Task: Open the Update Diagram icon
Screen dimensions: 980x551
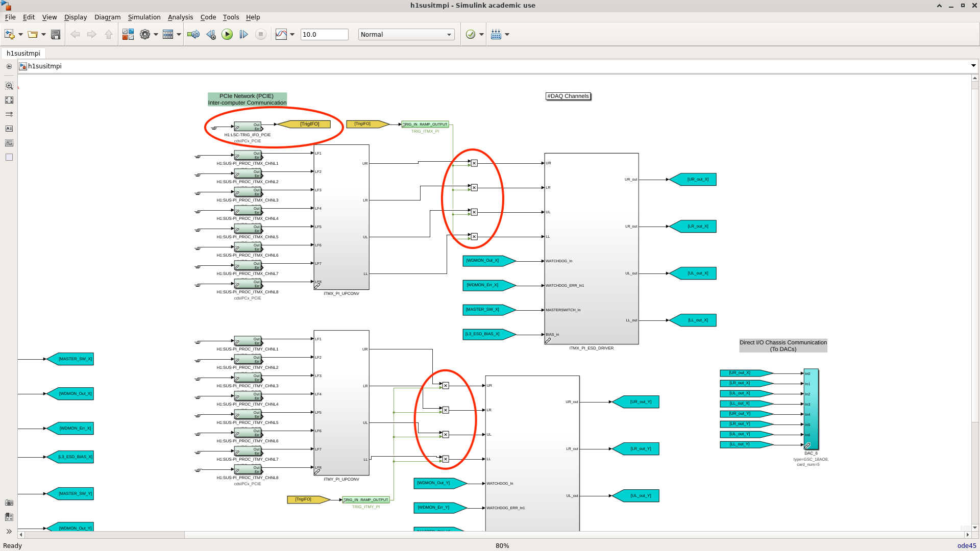Action: [x=193, y=34]
